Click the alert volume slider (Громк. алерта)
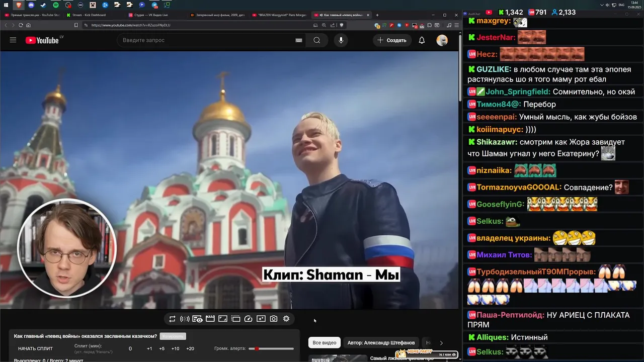Viewport: 644px width, 362px height. tap(272, 348)
